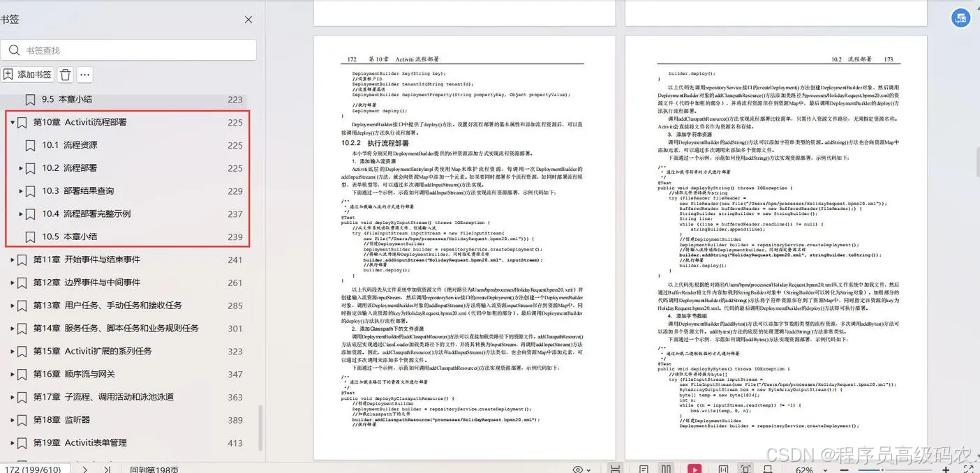This screenshot has width=980, height=473.
Task: Expand the 第14章 服务任务 bookmark
Action: pos(13,329)
